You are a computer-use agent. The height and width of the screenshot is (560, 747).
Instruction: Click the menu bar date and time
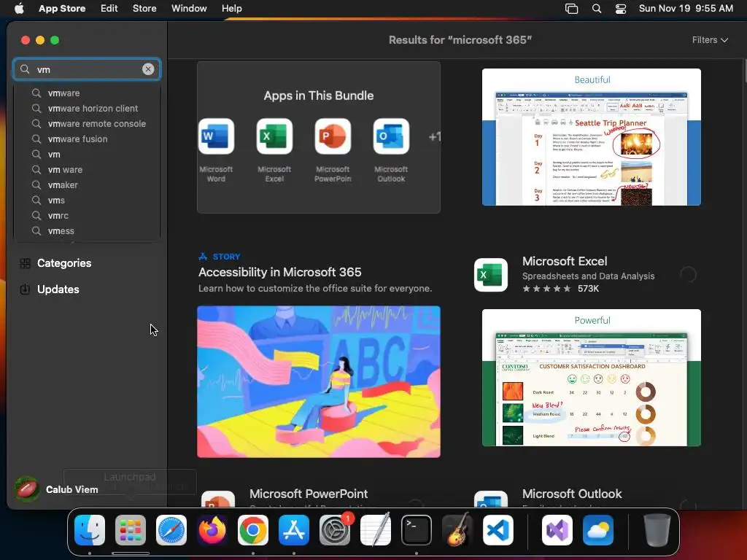tap(686, 9)
